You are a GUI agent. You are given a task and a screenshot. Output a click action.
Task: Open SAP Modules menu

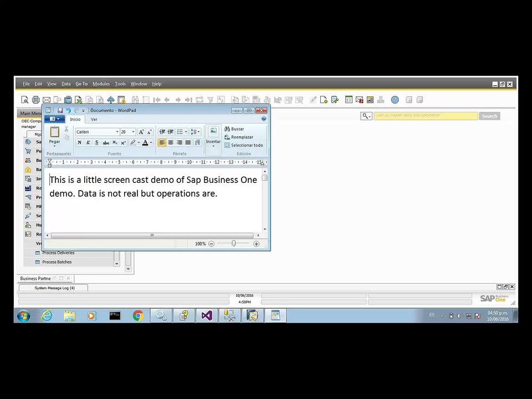[x=101, y=84]
